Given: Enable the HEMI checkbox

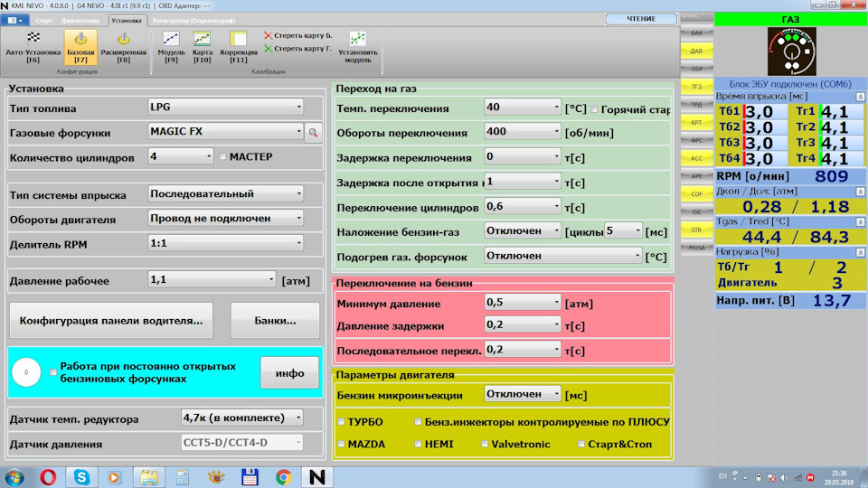Looking at the screenshot, I should pos(418,444).
